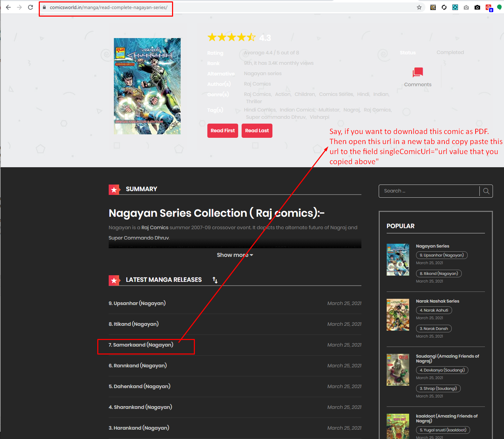504x439 pixels.
Task: Open chapter 8. Itikand (Nagayan) in list
Action: pos(134,324)
